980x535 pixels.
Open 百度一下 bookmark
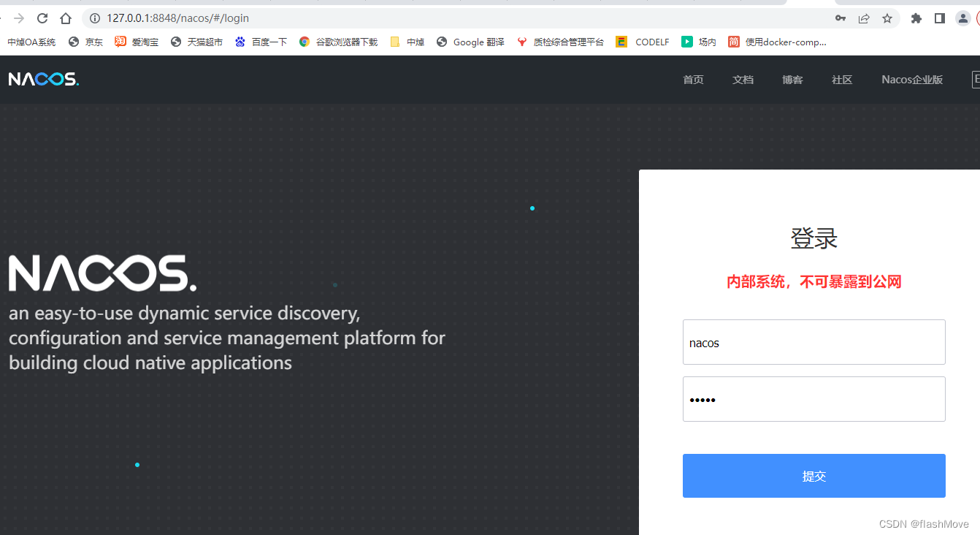261,42
